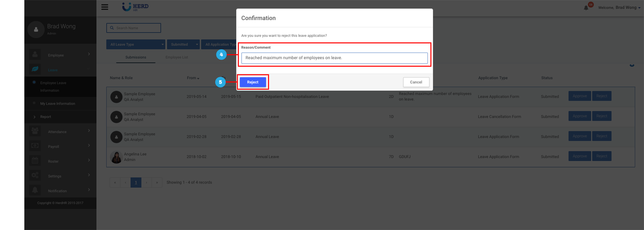Expand the Submitted status filter dropdown
644x230 pixels.
(x=183, y=44)
